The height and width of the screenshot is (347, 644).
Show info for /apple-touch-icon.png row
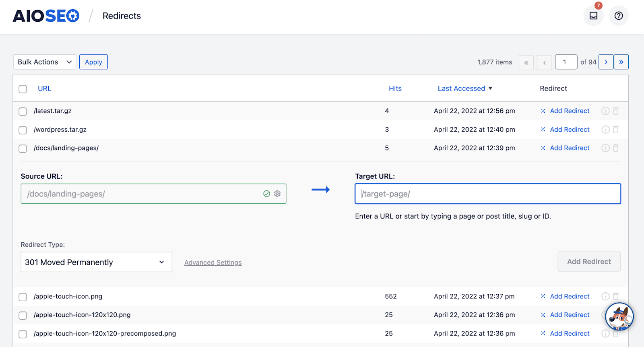[x=605, y=296]
